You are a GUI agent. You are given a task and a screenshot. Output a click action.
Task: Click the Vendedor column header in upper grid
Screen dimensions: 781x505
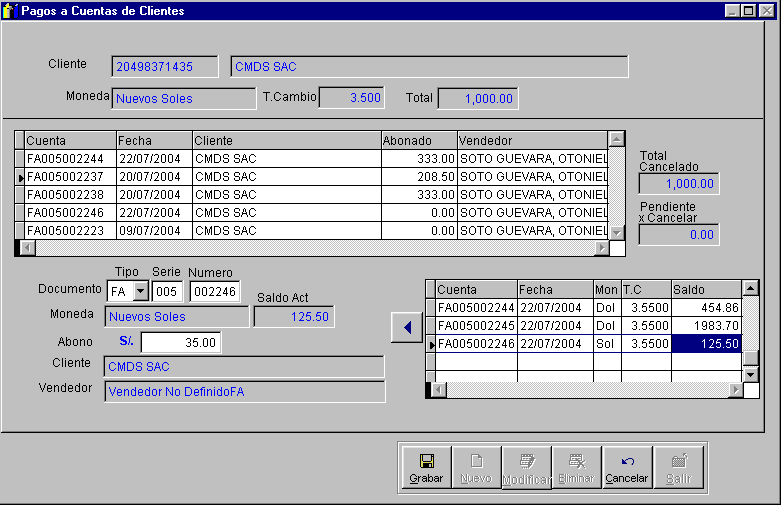point(532,140)
